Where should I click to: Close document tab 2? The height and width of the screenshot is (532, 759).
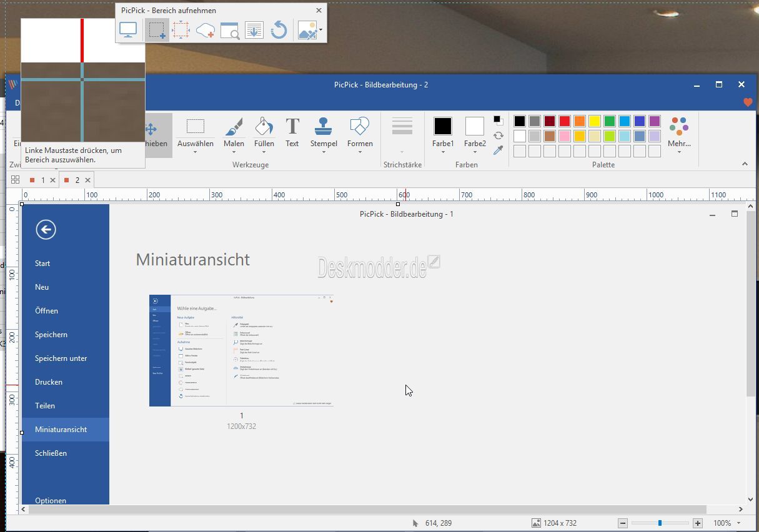pos(87,180)
